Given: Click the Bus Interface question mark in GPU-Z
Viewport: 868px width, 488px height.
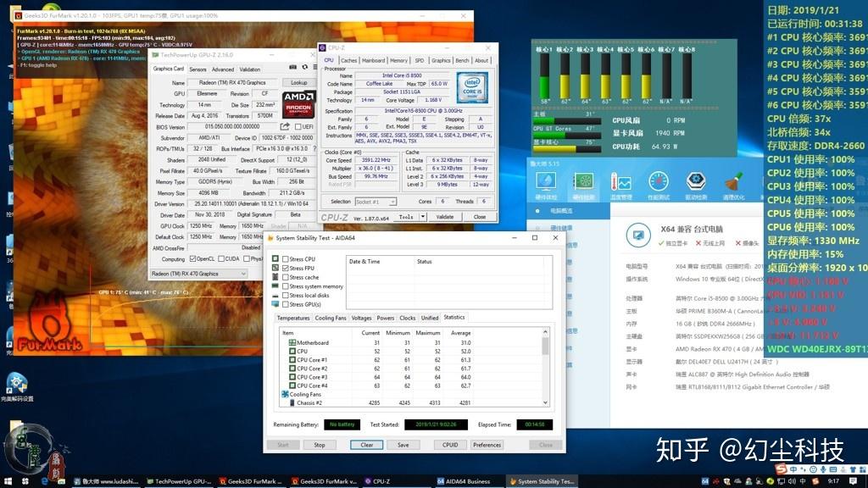Looking at the screenshot, I should click(314, 148).
